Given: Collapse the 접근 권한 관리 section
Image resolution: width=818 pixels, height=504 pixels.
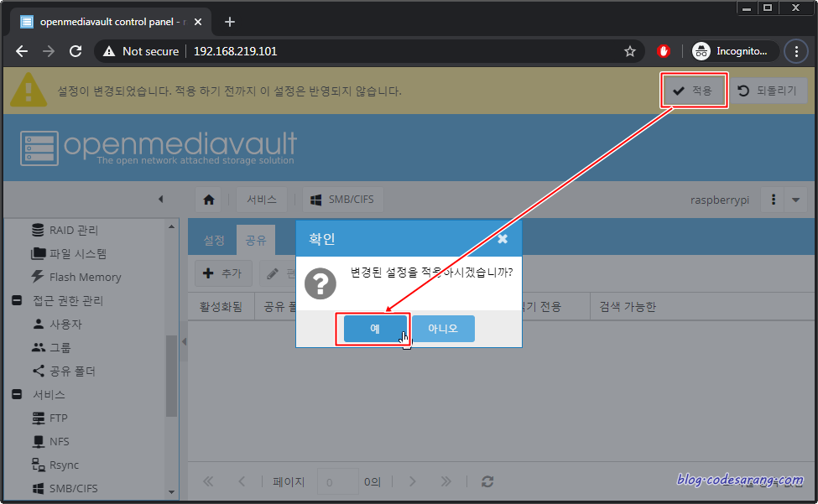Looking at the screenshot, I should point(17,300).
